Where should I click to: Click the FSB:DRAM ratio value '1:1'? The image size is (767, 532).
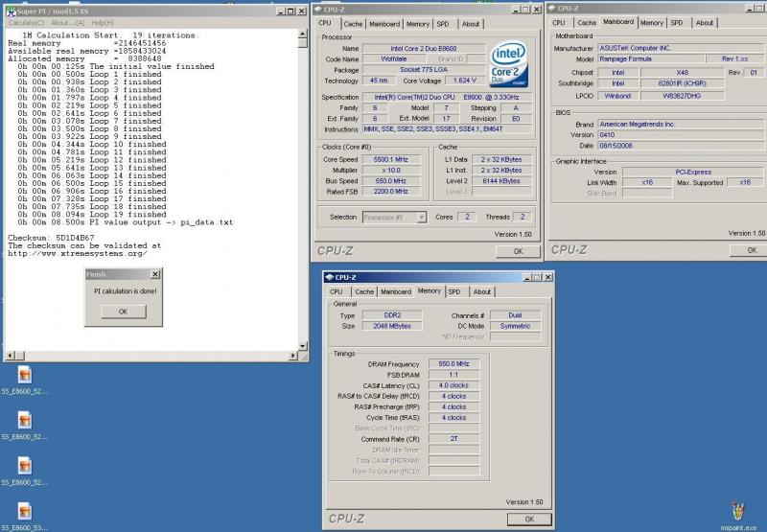[453, 375]
